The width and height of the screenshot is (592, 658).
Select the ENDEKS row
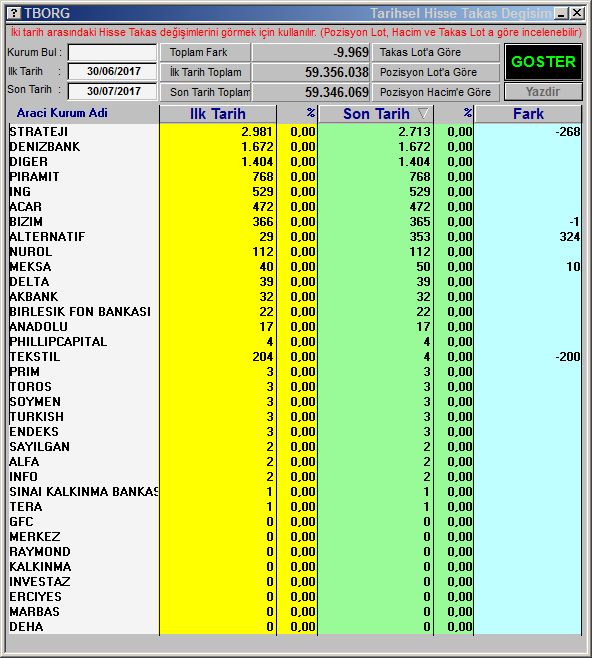295,432
